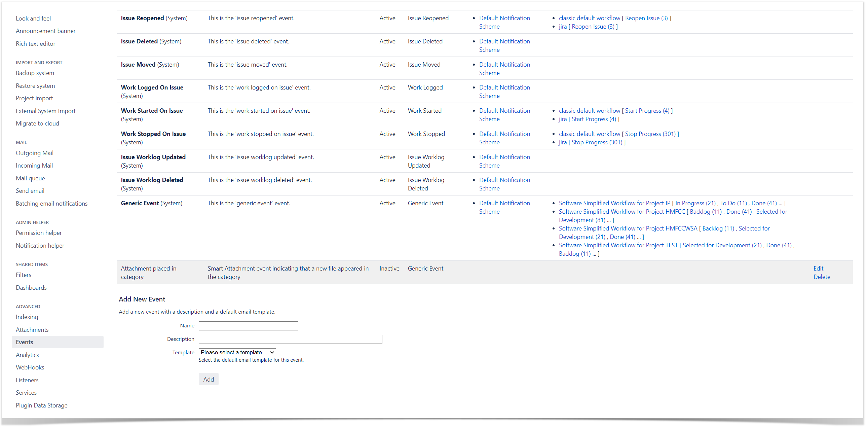This screenshot has width=868, height=428.
Task: Click Stop Progress (301) under classic default workflow
Action: pos(650,134)
